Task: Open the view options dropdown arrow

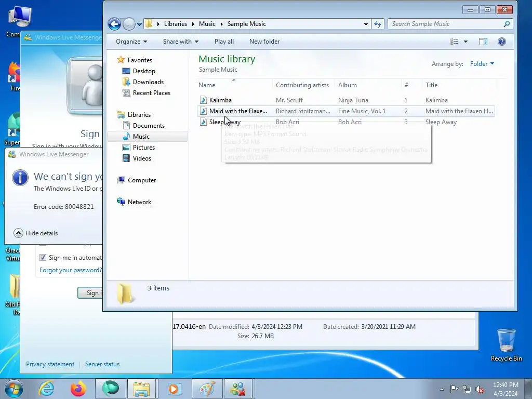Action: pos(465,42)
